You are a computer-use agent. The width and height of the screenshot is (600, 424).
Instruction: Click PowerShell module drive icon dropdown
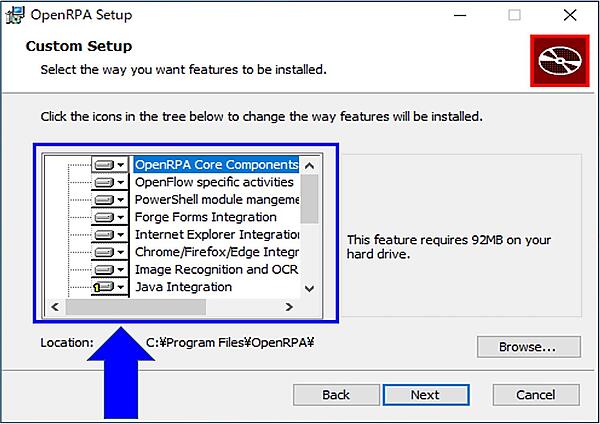[x=110, y=200]
